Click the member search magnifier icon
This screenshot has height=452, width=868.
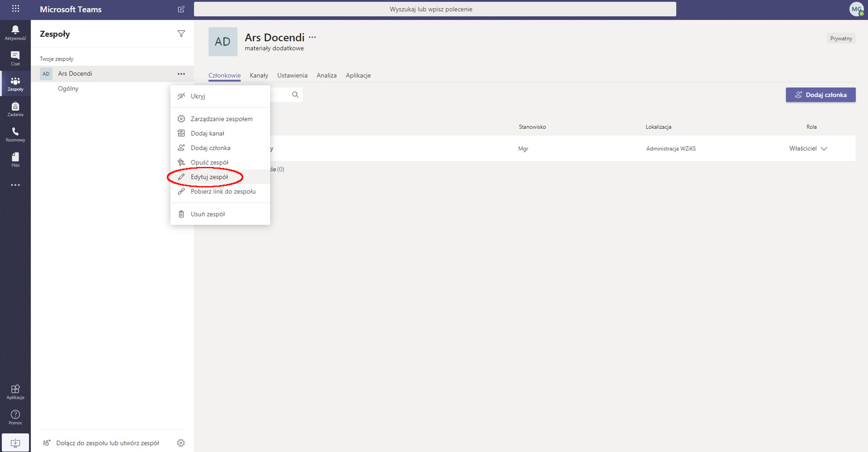point(295,95)
